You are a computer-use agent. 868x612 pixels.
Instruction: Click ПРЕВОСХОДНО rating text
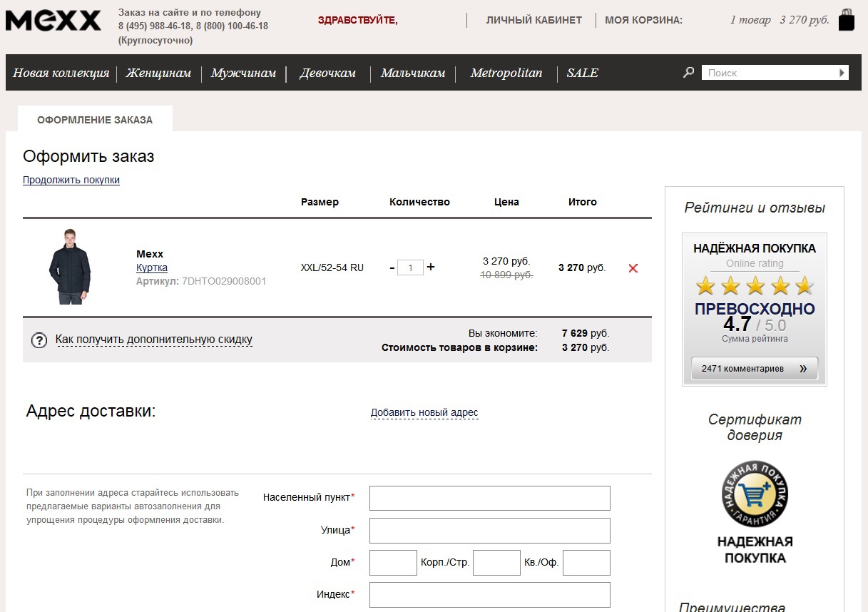[755, 309]
